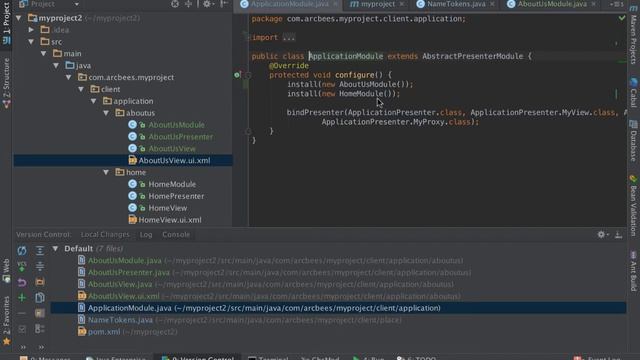The width and height of the screenshot is (640, 360).
Task: Collapse the aboutus package
Action: [107, 113]
